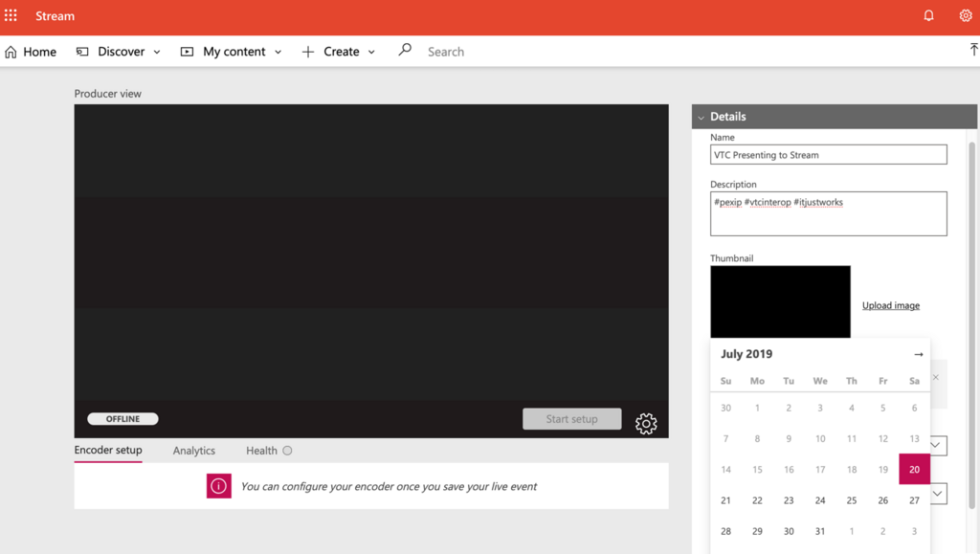Select date 23 in the calendar
Image resolution: width=980 pixels, height=554 pixels.
pos(789,500)
